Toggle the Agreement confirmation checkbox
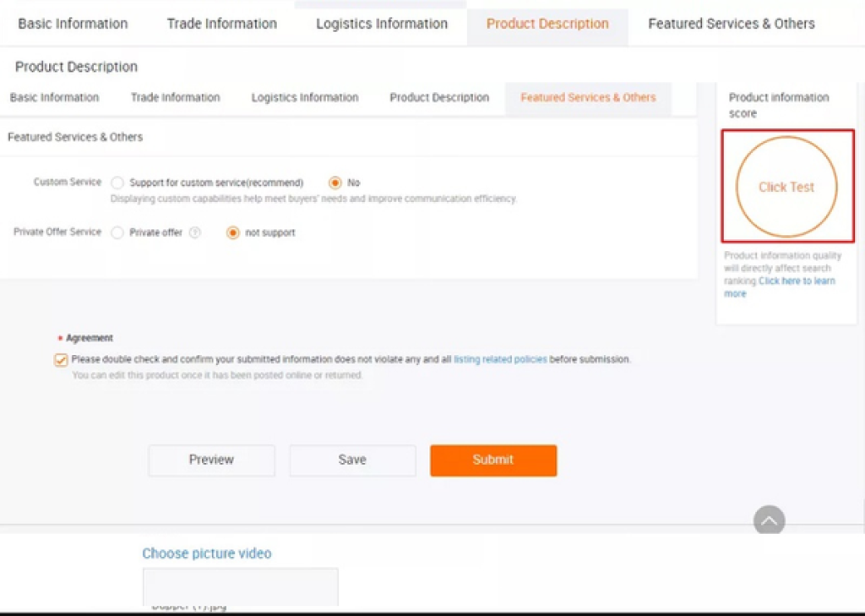 point(61,360)
